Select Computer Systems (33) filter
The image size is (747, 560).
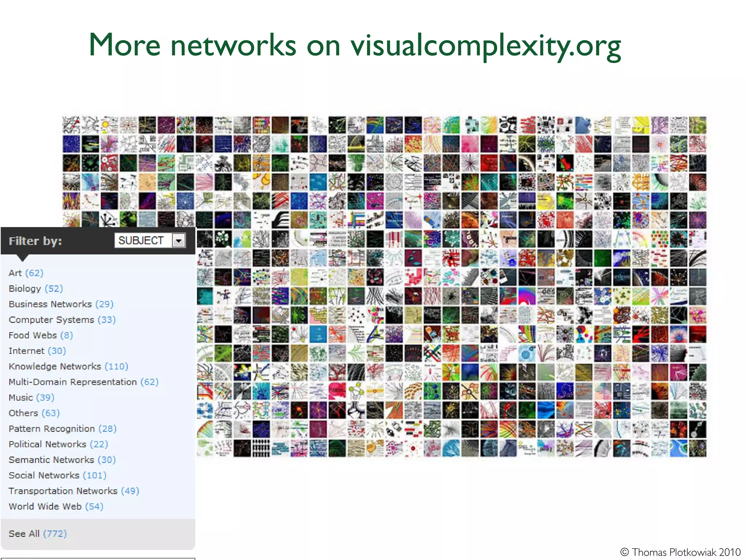click(x=62, y=320)
